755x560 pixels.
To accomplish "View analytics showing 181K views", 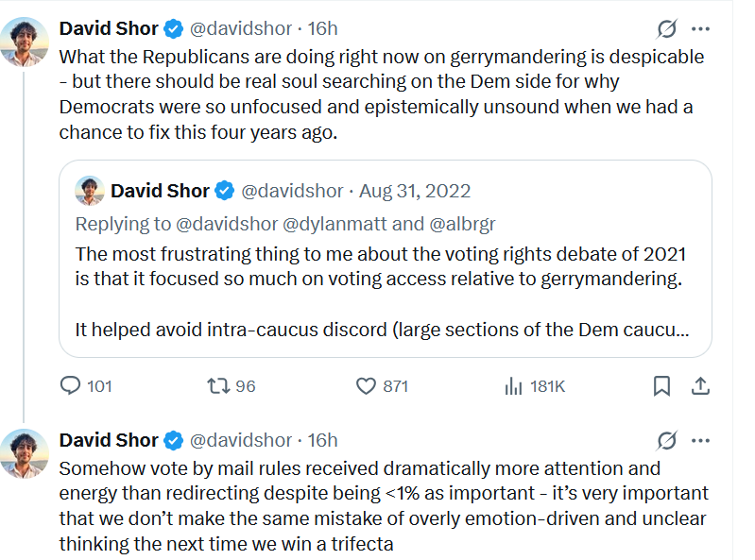I will coord(513,386).
